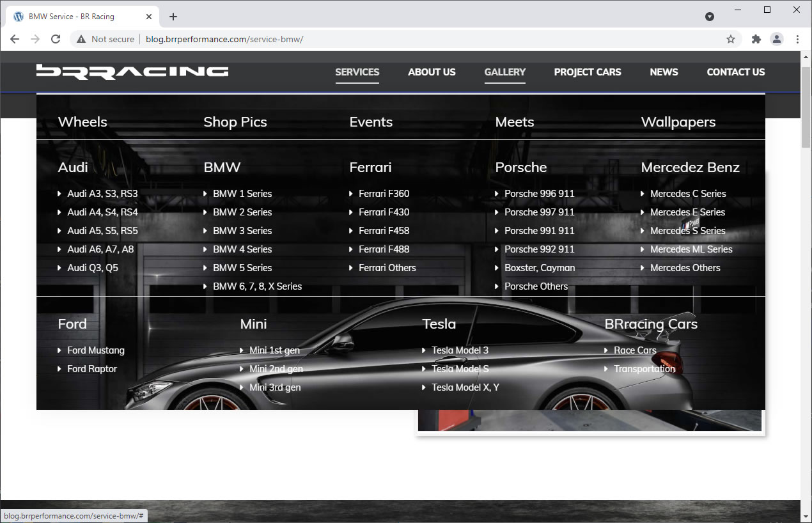Image resolution: width=812 pixels, height=523 pixels.
Task: Choose Tesla Model 3 gallery link
Action: coord(460,350)
